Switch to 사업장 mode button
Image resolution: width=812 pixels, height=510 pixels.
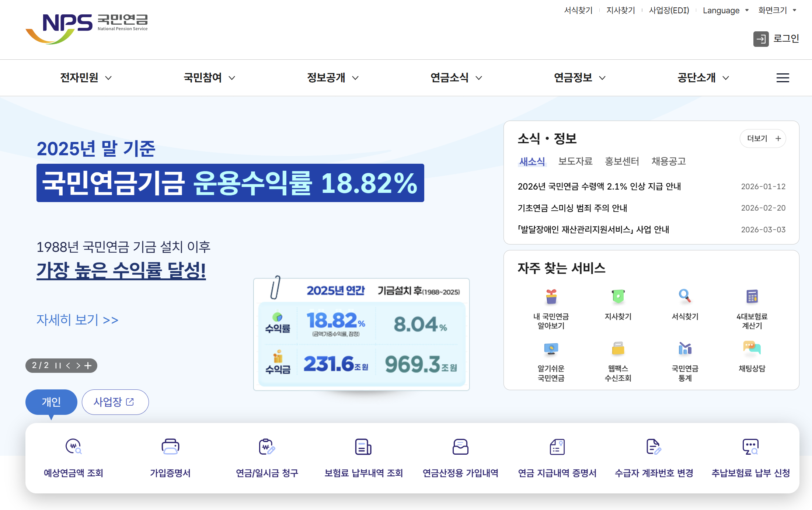pos(115,402)
